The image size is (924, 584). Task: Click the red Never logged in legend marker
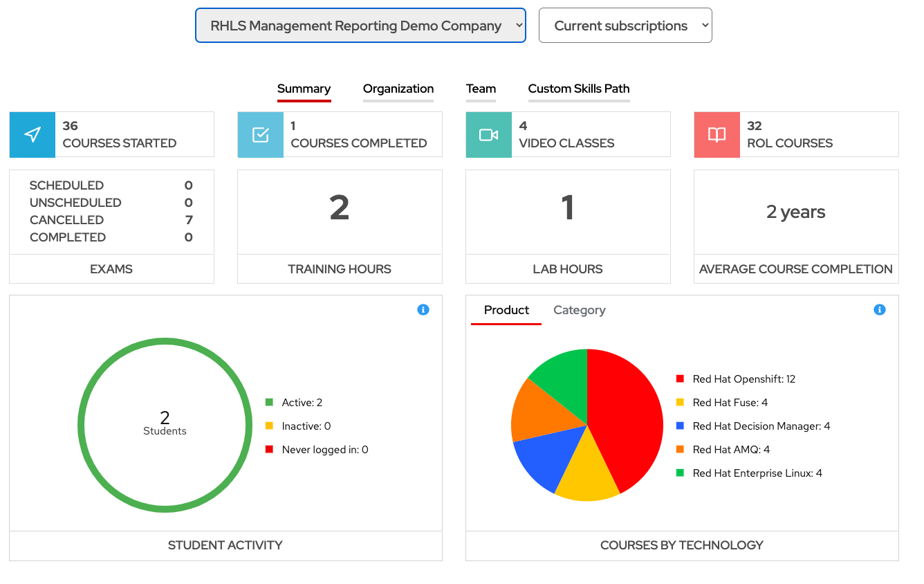(270, 449)
